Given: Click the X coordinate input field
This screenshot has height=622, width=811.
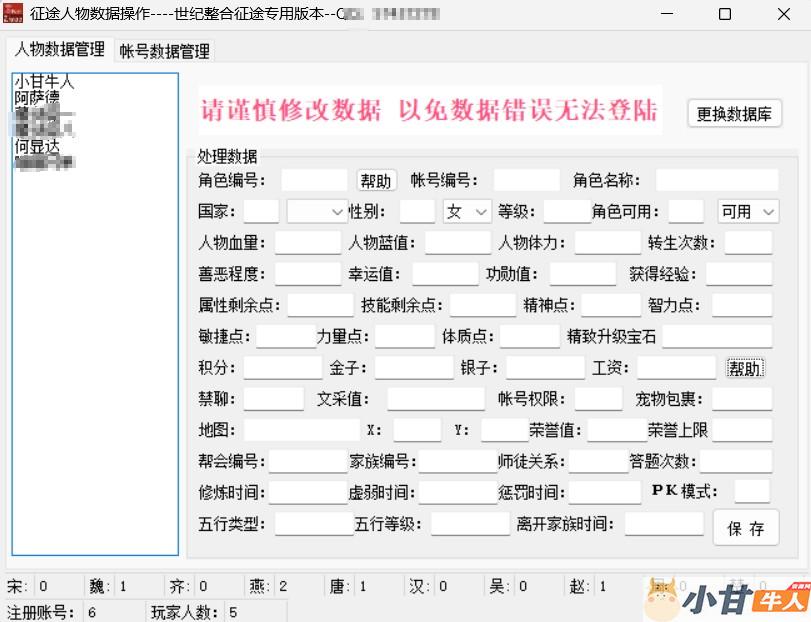Looking at the screenshot, I should point(417,430).
